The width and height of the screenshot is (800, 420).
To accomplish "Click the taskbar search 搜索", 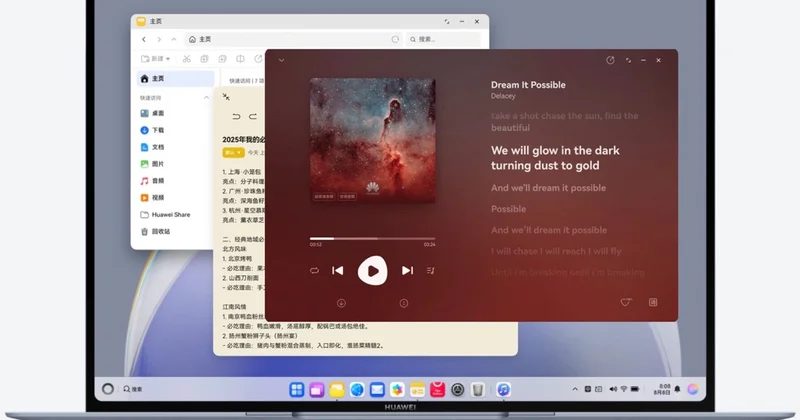I will pyautogui.click(x=133, y=389).
